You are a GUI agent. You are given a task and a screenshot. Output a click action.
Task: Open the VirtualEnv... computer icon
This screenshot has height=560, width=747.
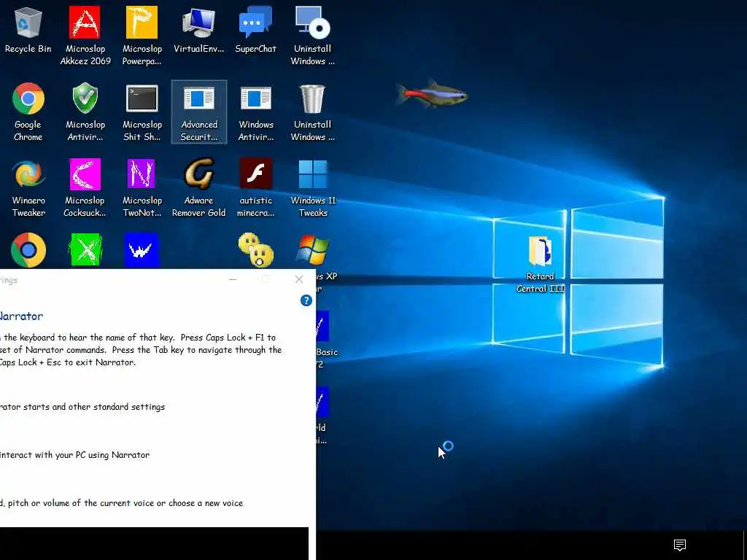coord(198,31)
